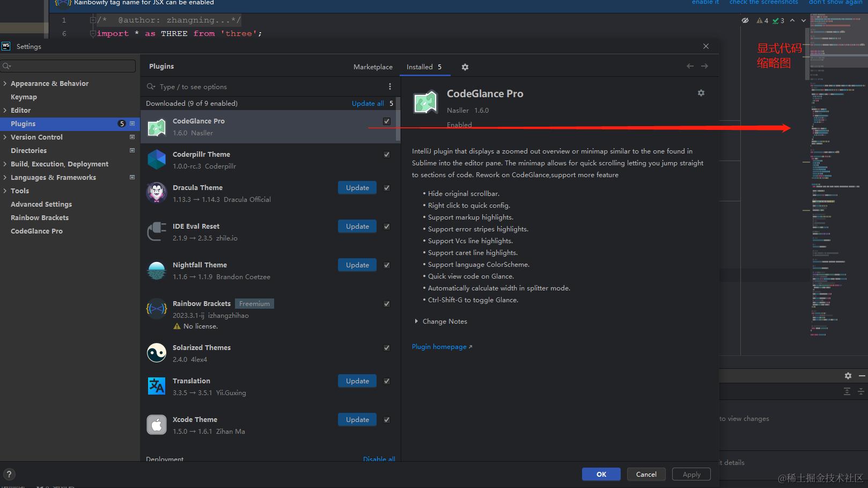This screenshot has width=868, height=488.
Task: Click the IDE Eval Reset plug icon
Action: pyautogui.click(x=157, y=232)
